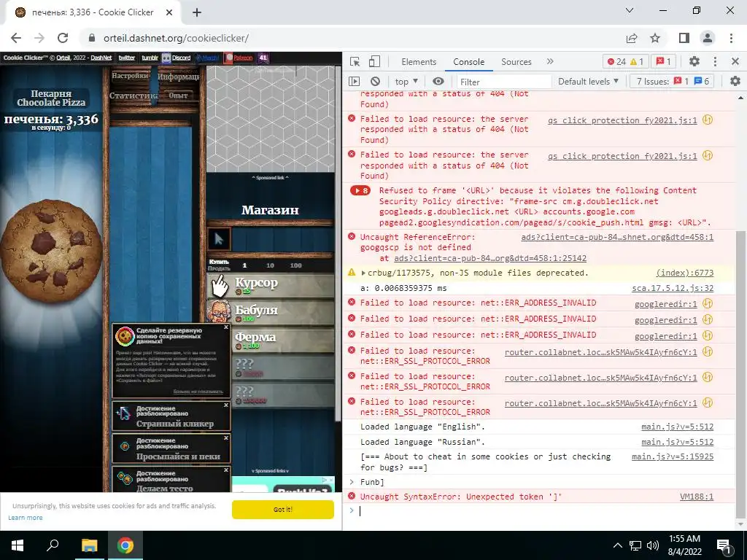Open the Настройки options menu
The height and width of the screenshot is (560, 747).
pyautogui.click(x=130, y=76)
